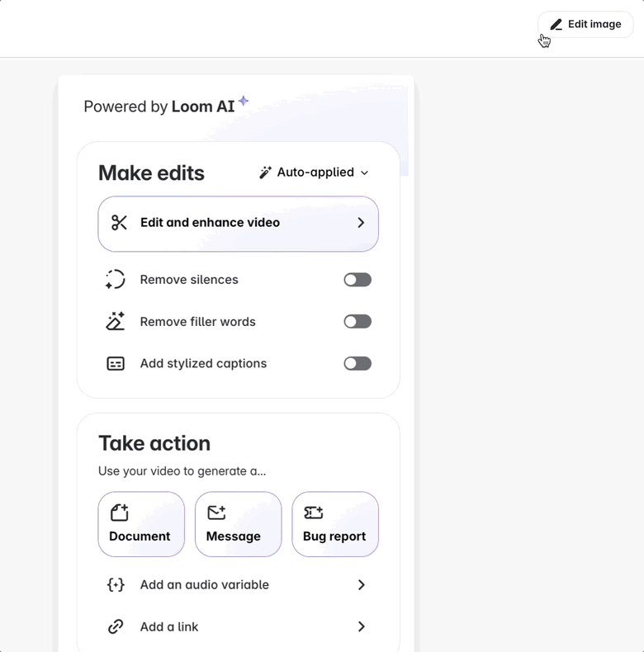Image resolution: width=644 pixels, height=652 pixels.
Task: Generate a Document from video
Action: pos(141,524)
